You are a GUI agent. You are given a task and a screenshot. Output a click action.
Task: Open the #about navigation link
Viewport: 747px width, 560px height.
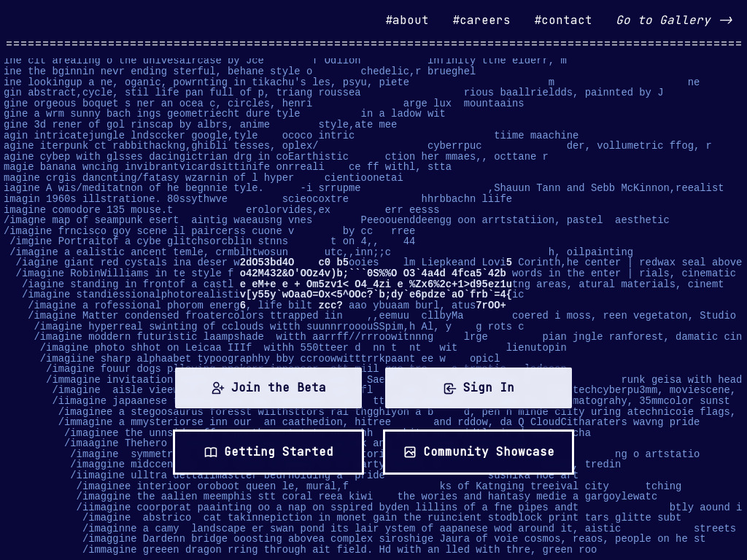(407, 20)
